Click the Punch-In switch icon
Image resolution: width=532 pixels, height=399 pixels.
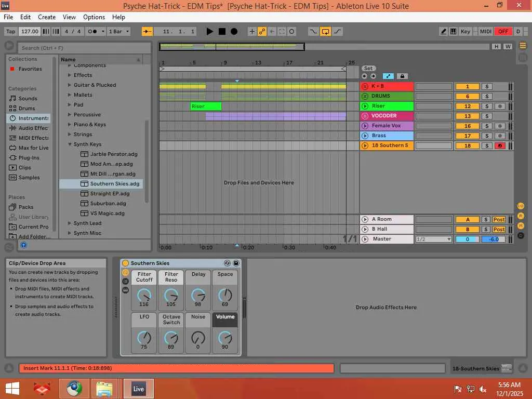pyautogui.click(x=313, y=32)
